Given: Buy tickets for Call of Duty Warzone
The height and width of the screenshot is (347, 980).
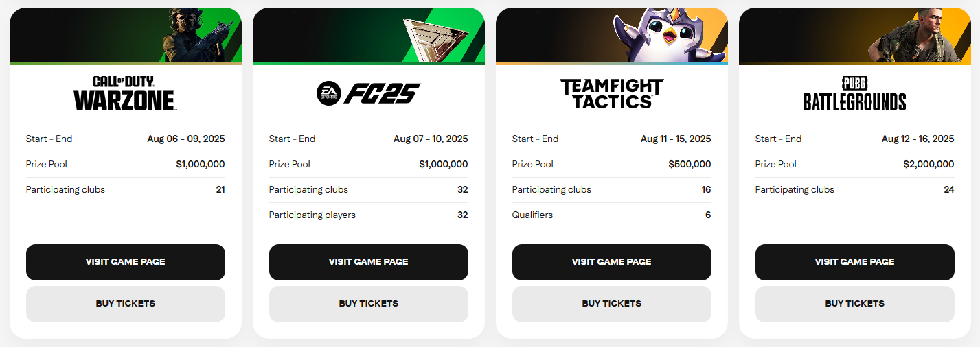Looking at the screenshot, I should [x=126, y=304].
